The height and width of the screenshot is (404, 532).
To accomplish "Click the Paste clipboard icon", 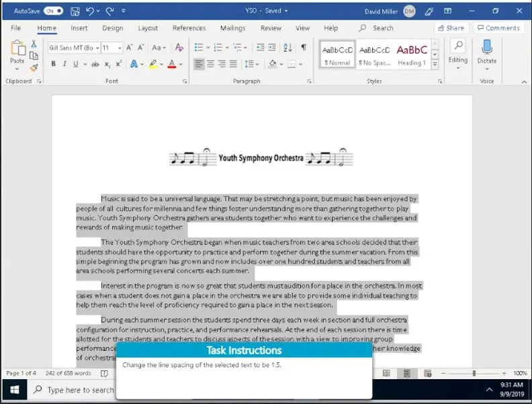I will [x=17, y=48].
